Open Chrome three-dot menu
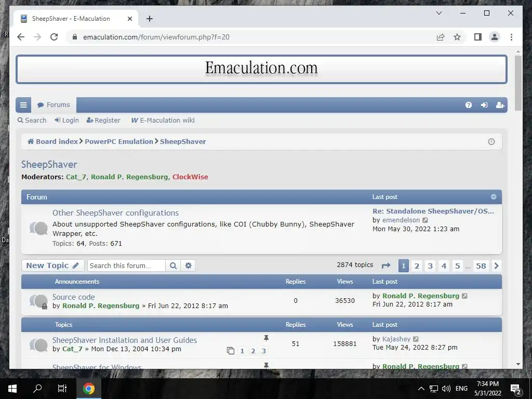 511,37
